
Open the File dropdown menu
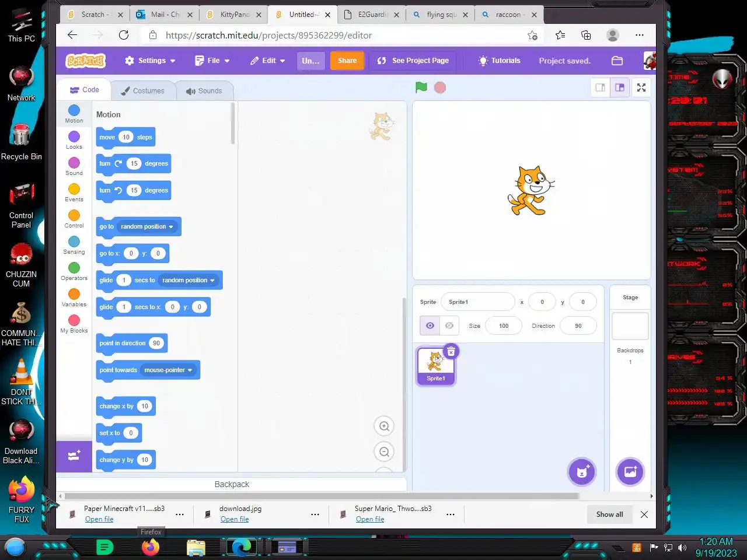[x=212, y=61]
